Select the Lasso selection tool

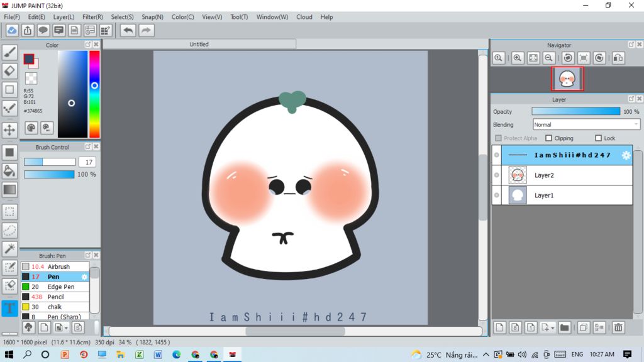coord(9,230)
